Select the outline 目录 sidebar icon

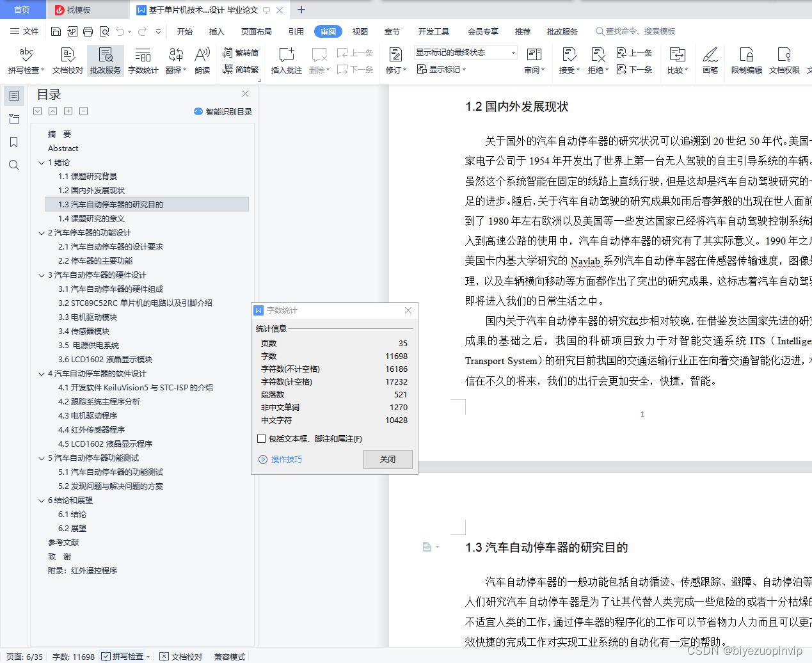[14, 96]
